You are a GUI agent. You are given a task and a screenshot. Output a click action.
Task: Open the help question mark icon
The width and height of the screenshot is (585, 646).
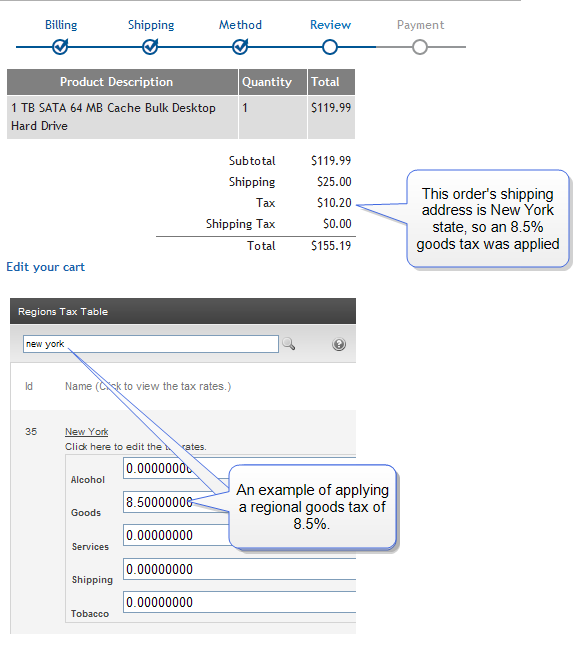(x=339, y=344)
